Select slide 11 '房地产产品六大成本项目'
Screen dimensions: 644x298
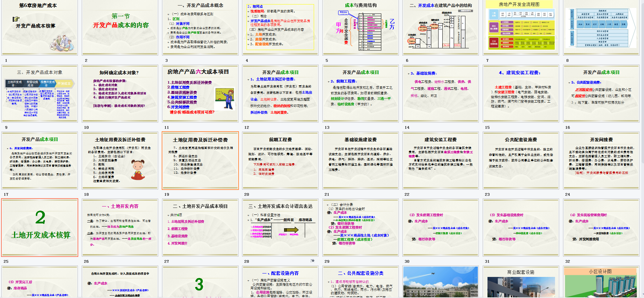coord(200,94)
